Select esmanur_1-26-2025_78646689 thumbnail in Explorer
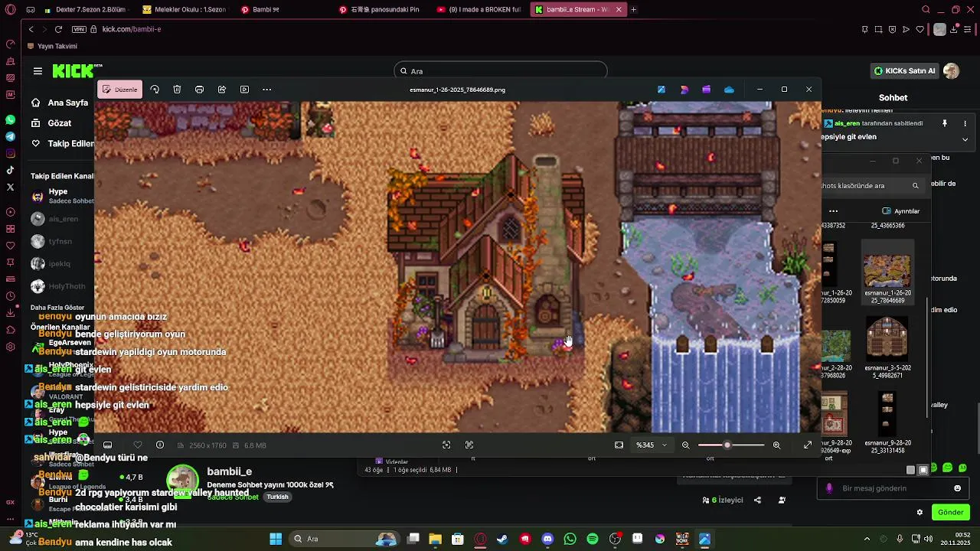 (887, 272)
